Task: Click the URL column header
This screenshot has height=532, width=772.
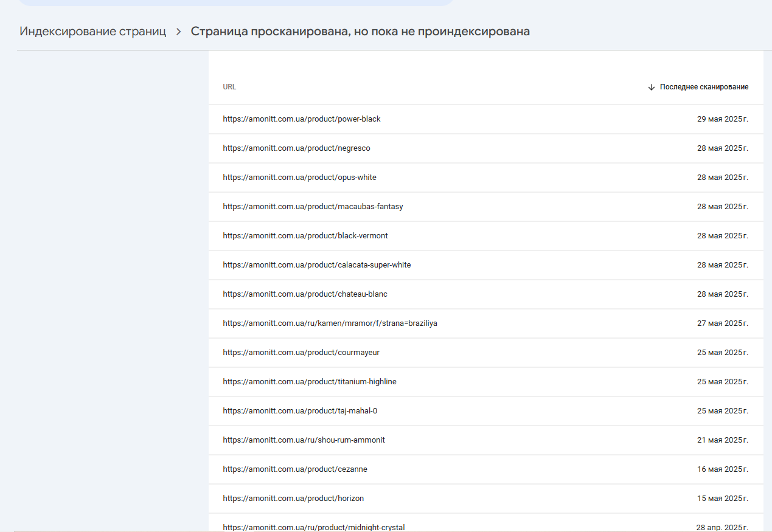Action: pyautogui.click(x=229, y=87)
